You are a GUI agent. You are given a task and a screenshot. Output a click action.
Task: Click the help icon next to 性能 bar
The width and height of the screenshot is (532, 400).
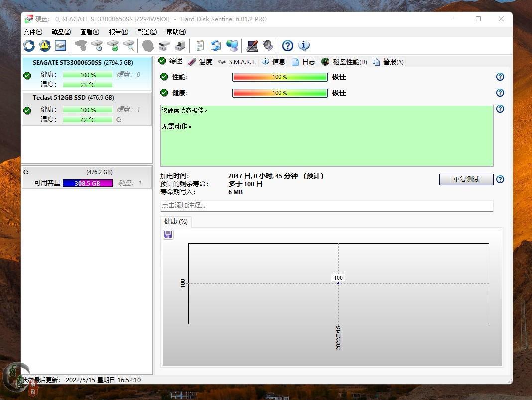[500, 77]
